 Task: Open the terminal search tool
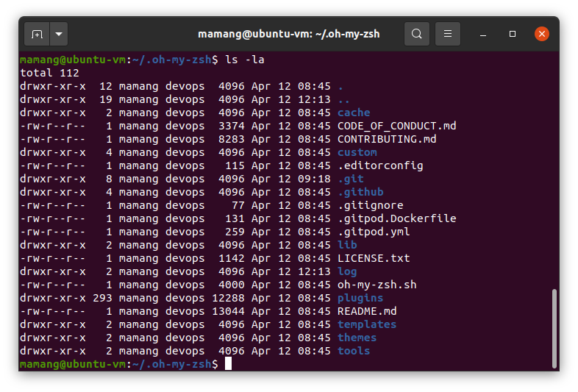pyautogui.click(x=417, y=34)
